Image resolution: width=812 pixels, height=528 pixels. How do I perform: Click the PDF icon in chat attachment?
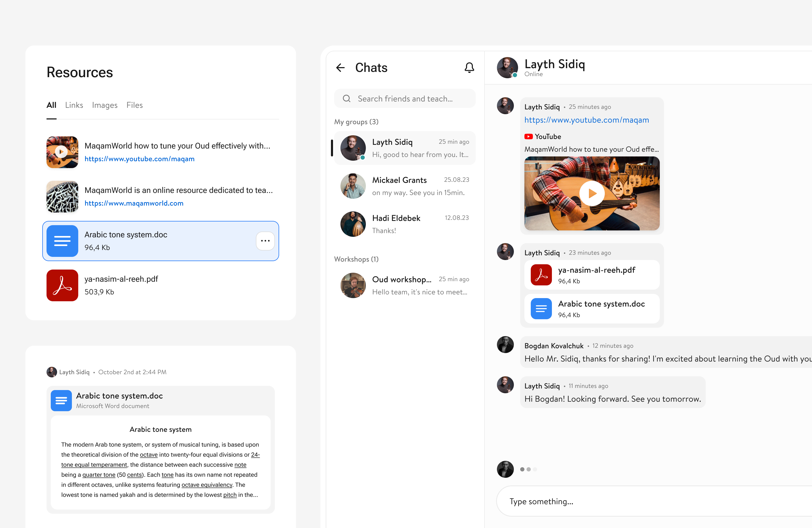coord(541,275)
